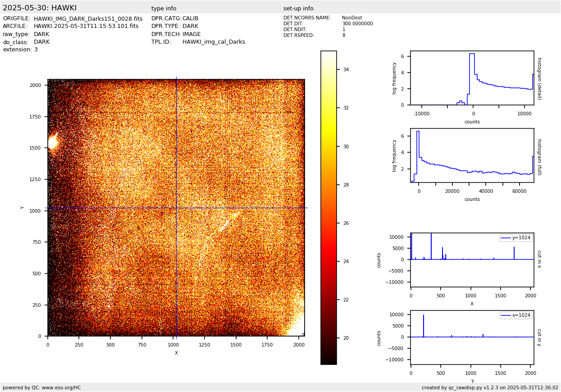
Task: Click the DET.DIT value 300.0000000
Action: pos(357,24)
